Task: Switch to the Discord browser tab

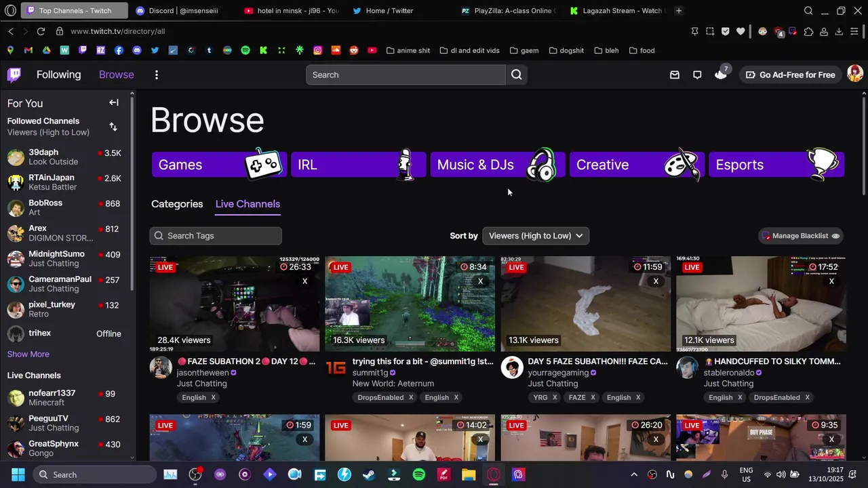Action: [183, 11]
